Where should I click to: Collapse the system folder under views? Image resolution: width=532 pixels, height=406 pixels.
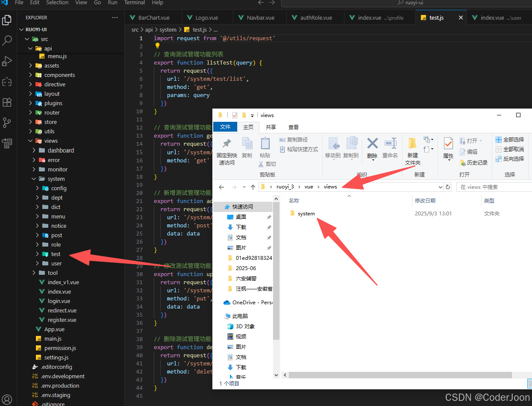[34, 179]
